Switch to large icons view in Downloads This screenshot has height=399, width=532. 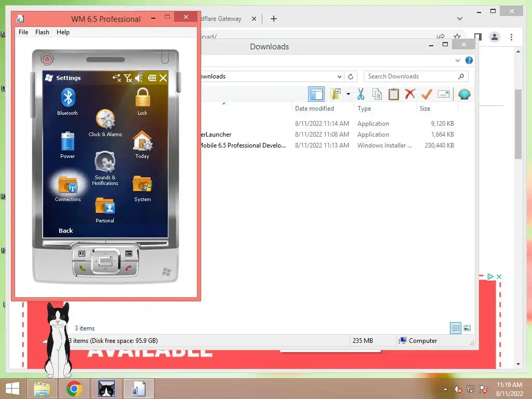click(x=467, y=328)
